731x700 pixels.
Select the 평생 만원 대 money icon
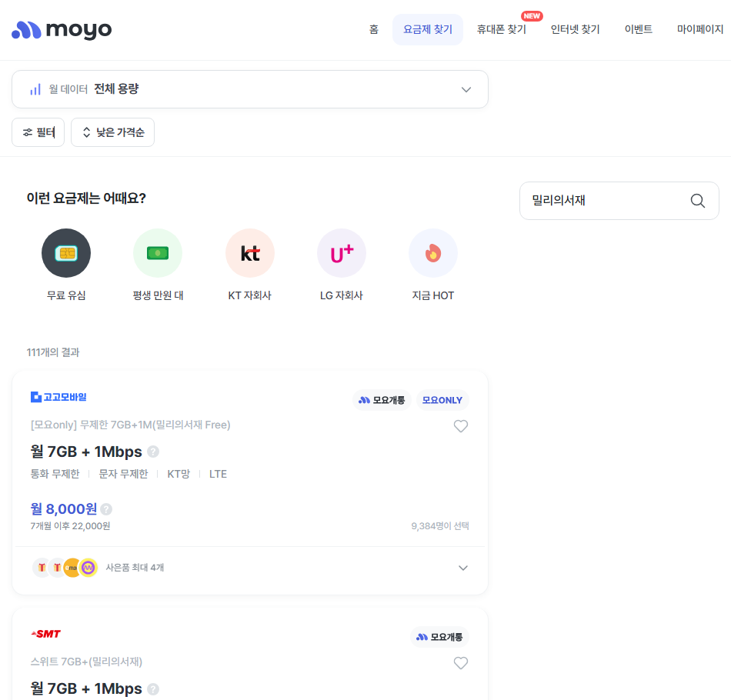158,253
